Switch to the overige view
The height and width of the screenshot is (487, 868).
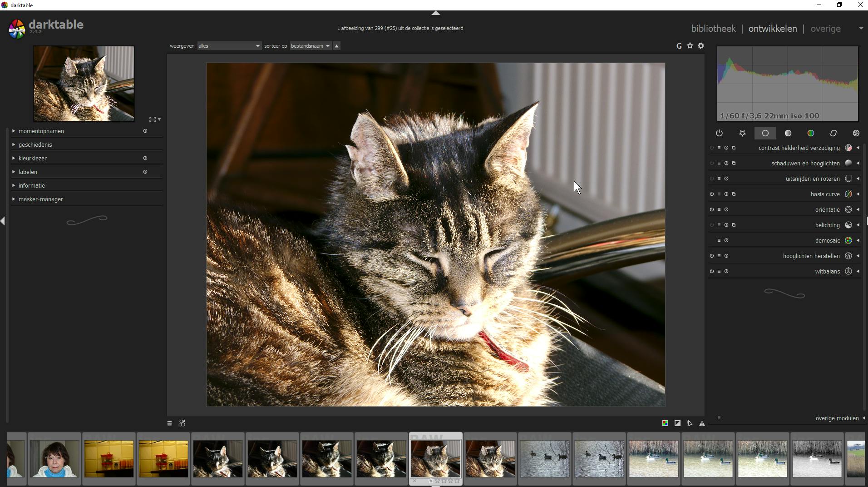pos(825,29)
